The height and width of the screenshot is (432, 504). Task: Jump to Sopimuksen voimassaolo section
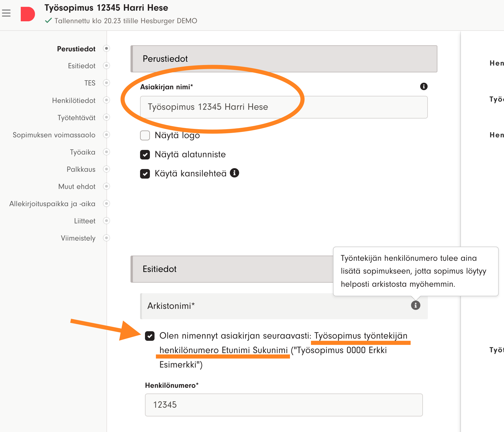[x=54, y=135]
